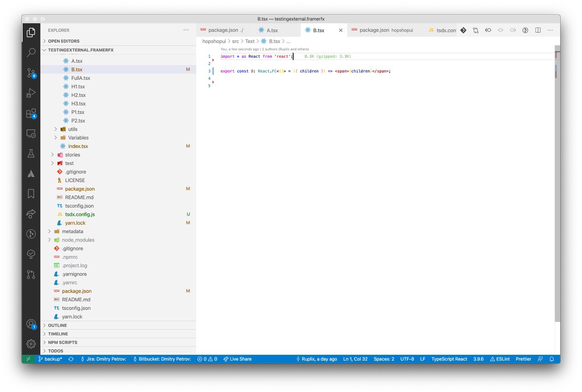Open the Run and Debug view
This screenshot has width=582, height=392.
[31, 93]
